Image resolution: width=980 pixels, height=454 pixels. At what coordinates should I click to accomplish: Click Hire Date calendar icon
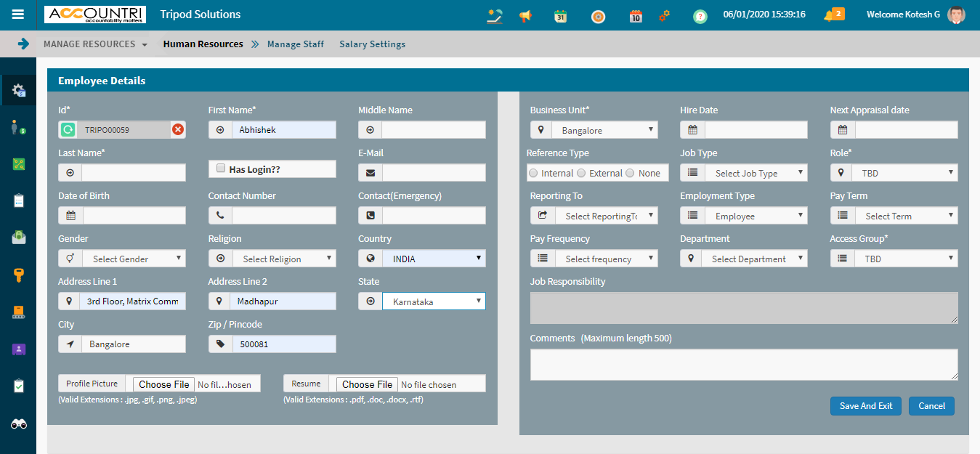coord(692,130)
